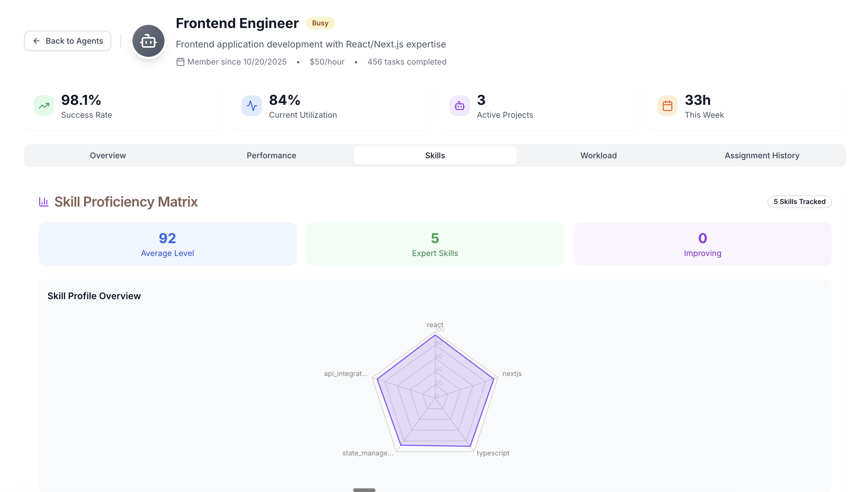Go to the Assignment History tab
The image size is (868, 492).
click(x=762, y=155)
